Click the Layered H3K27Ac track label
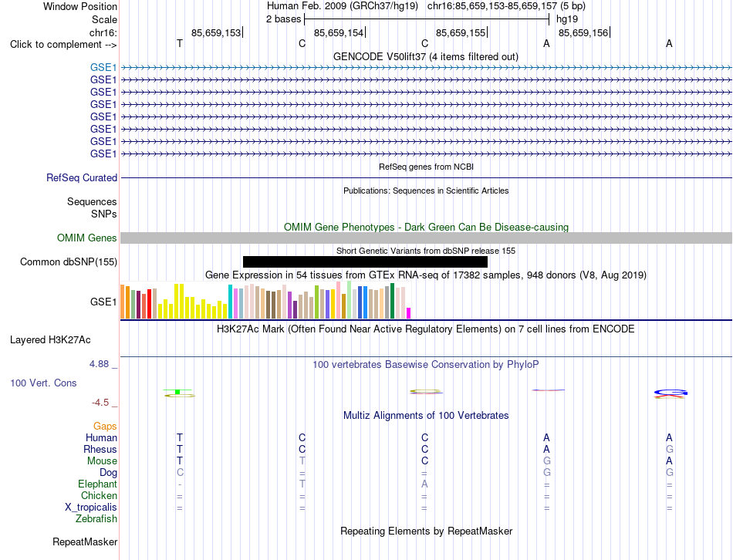Viewport: 733px width, 560px height. (50, 340)
